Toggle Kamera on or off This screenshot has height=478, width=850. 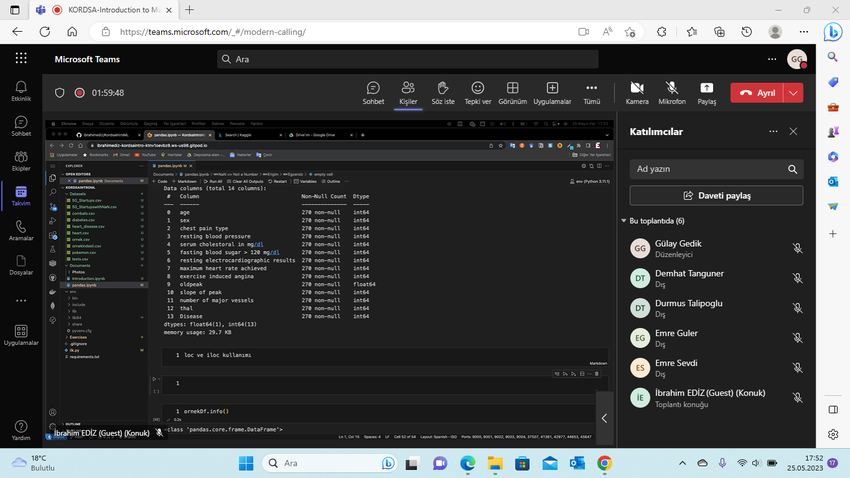pos(637,93)
